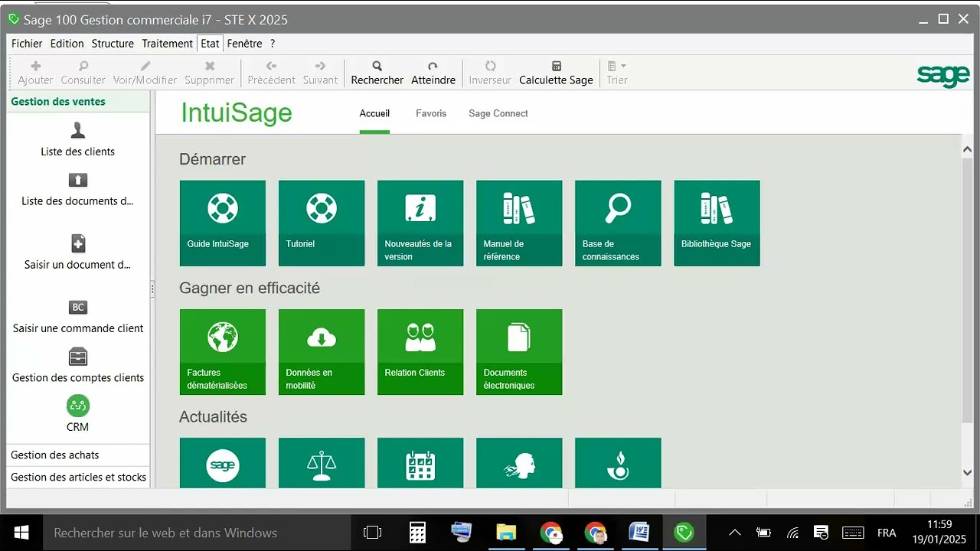Open the Marianne head tile under Actualités
This screenshot has height=551, width=980.
coord(519,463)
